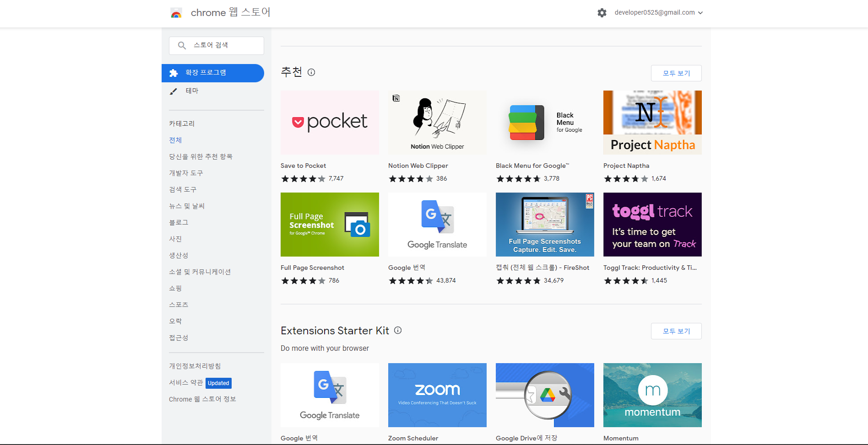The image size is (868, 445).
Task: Open the Save to Pocket thumbnail
Action: click(x=330, y=123)
